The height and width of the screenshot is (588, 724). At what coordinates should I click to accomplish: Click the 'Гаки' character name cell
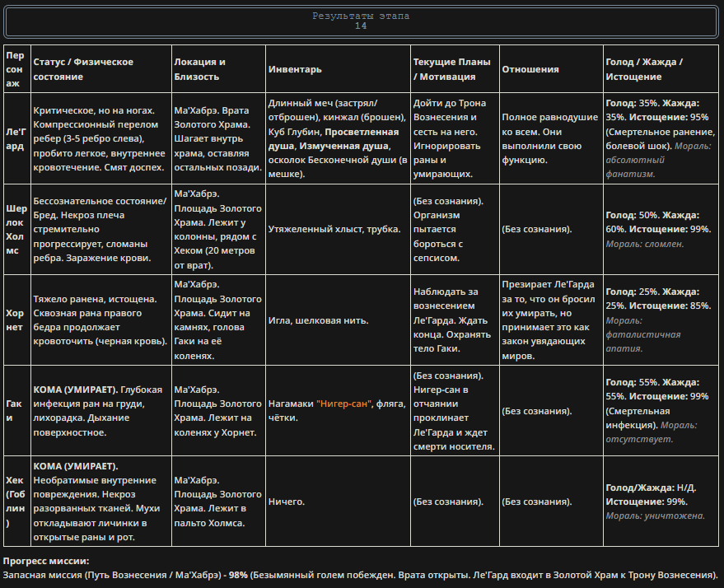(x=17, y=411)
